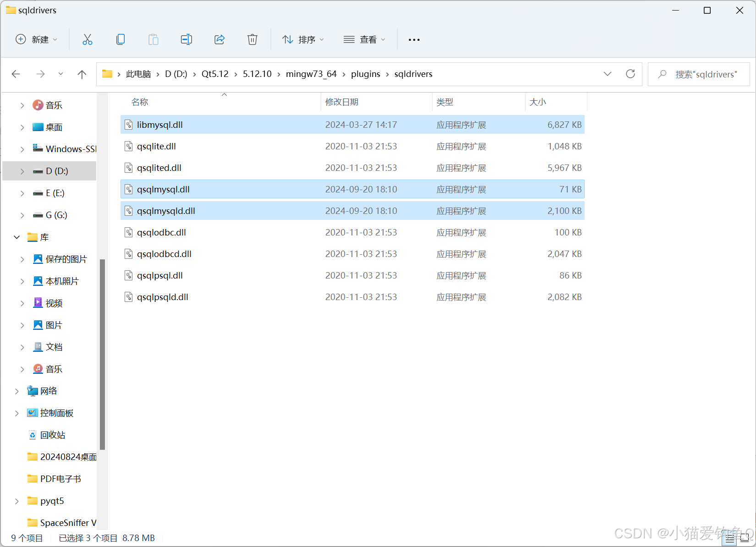Jump to plugins via breadcrumb
Viewport: 756px width, 547px height.
[x=365, y=74]
